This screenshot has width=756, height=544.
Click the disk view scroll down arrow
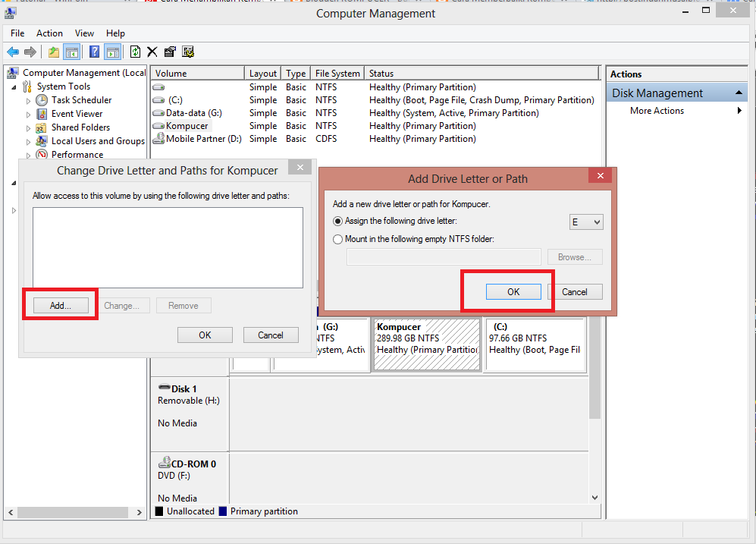(x=595, y=497)
